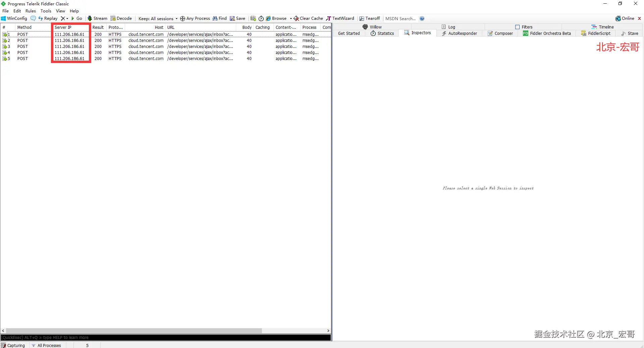This screenshot has height=348, width=644.
Task: Open WinConfig from the toolbar
Action: [x=14, y=18]
